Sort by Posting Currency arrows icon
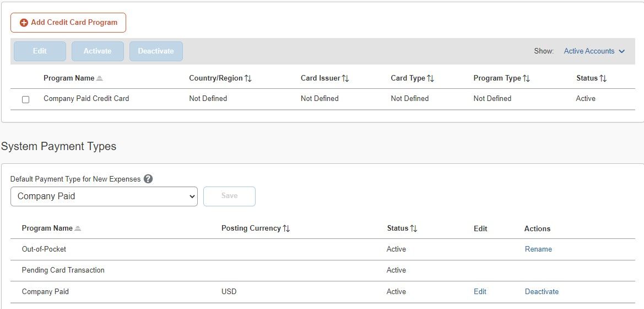Viewport: 644px width, 309px height. point(286,228)
